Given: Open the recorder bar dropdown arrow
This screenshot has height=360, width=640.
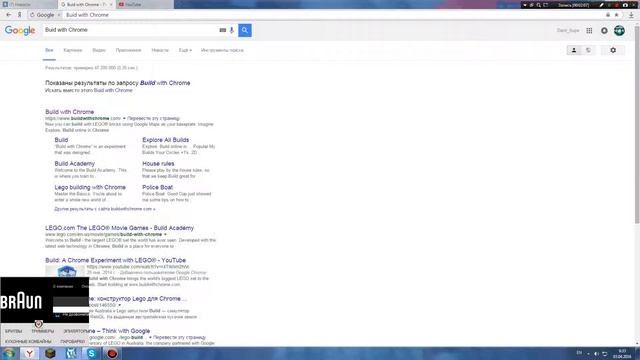Looking at the screenshot, I should pos(525,5).
